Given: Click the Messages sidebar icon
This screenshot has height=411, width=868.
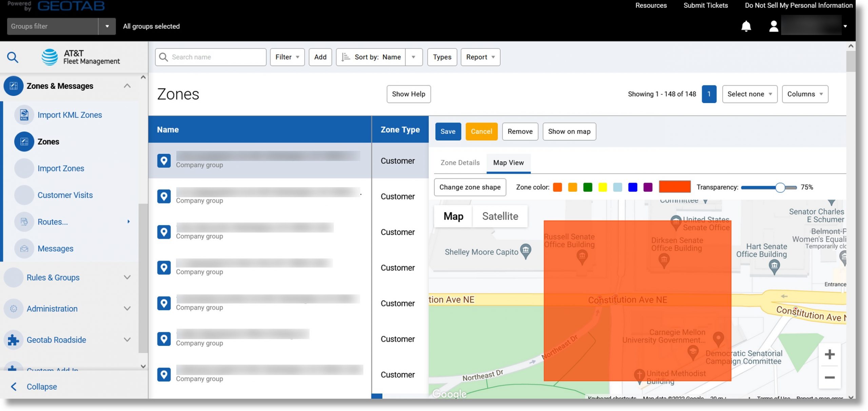Looking at the screenshot, I should point(24,249).
